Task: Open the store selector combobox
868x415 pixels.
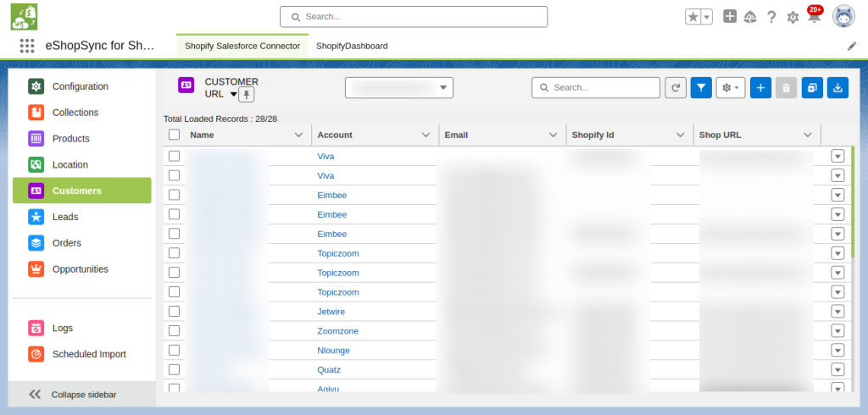Action: click(x=399, y=87)
